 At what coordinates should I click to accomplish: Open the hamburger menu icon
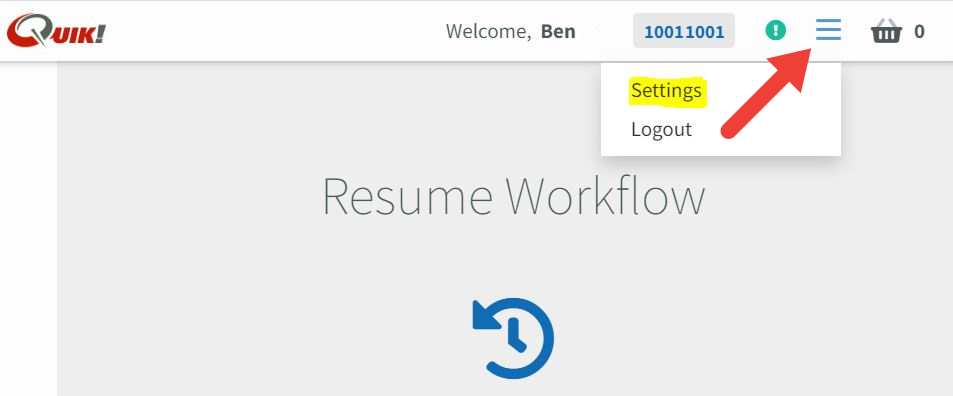click(x=828, y=29)
